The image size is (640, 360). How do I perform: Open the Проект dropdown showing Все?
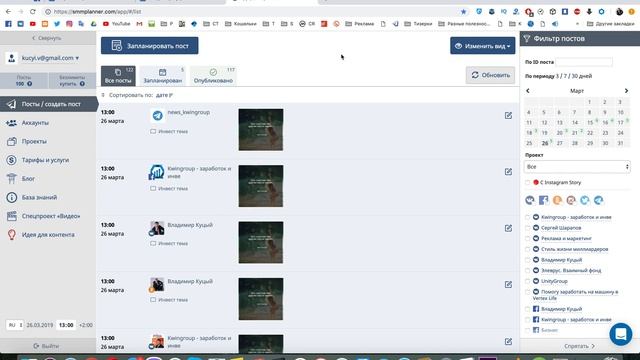pos(577,167)
